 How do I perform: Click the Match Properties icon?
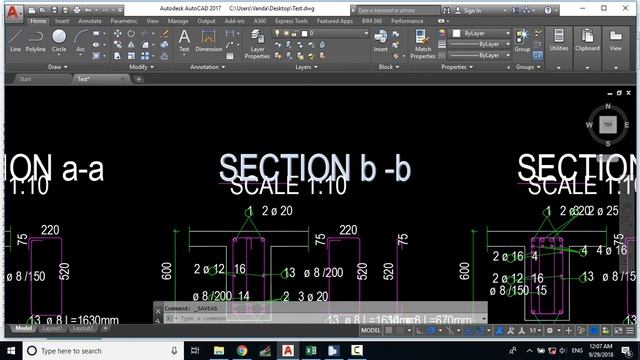tap(423, 44)
